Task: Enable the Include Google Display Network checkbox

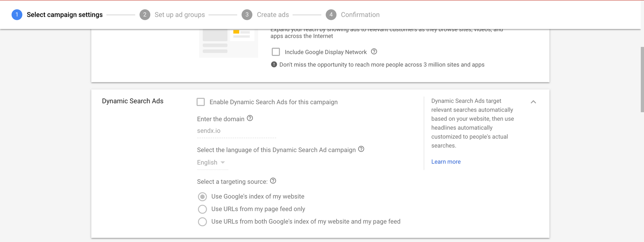Action: click(x=276, y=52)
